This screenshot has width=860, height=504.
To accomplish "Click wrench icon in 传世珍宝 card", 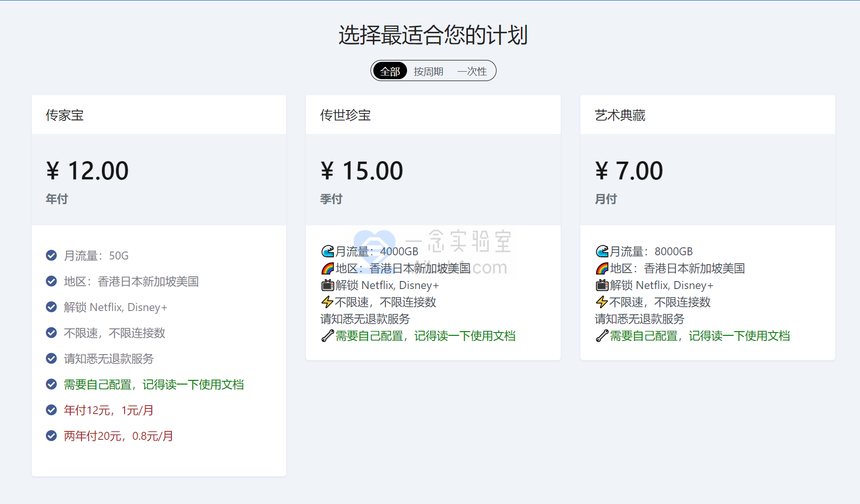I will [x=327, y=336].
